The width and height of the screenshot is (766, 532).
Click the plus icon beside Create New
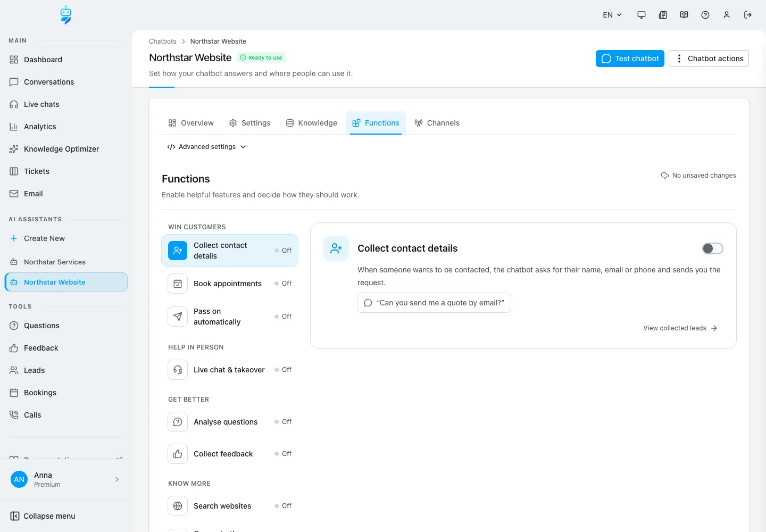[14, 238]
